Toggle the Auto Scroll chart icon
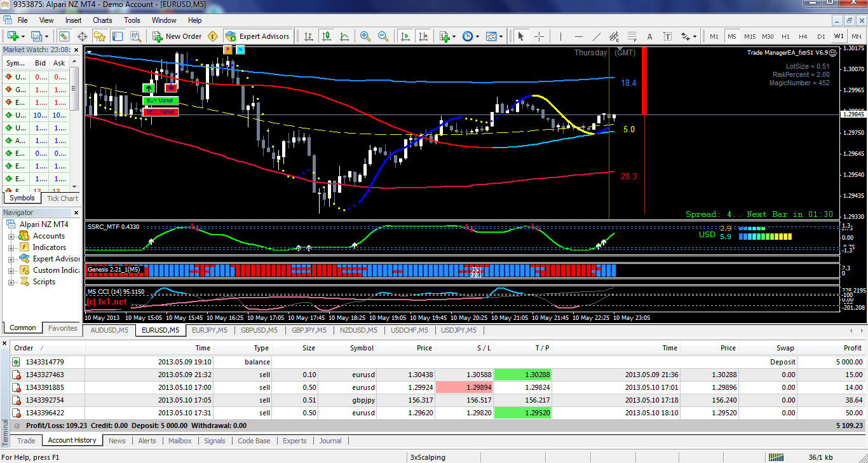 coord(405,36)
